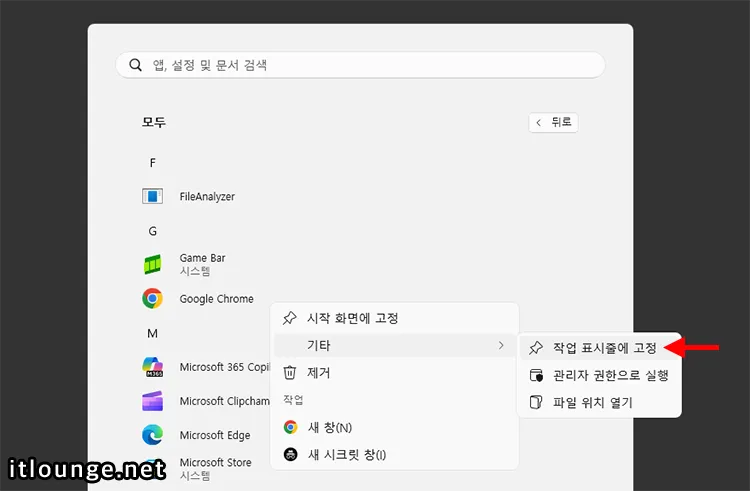Click the Microsoft Clipchamp label

224,401
